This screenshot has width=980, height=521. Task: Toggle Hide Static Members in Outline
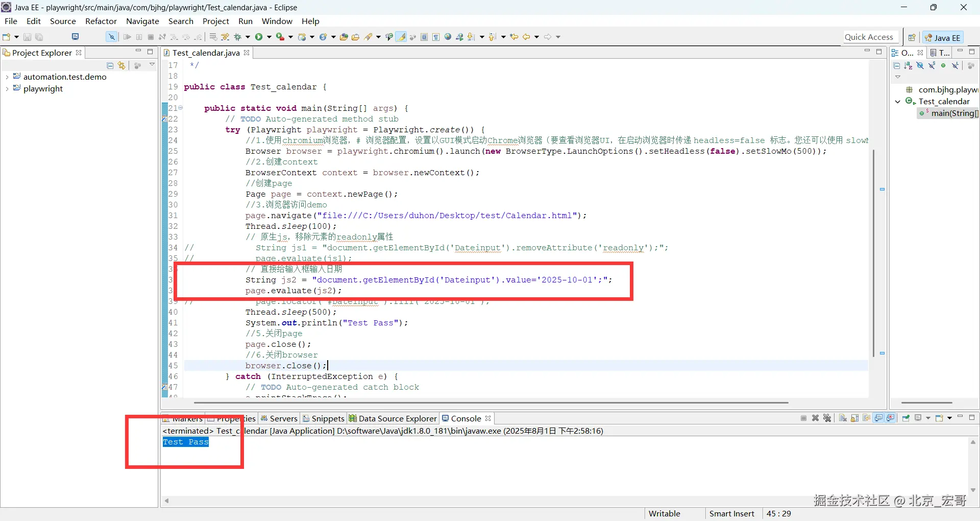tap(932, 65)
